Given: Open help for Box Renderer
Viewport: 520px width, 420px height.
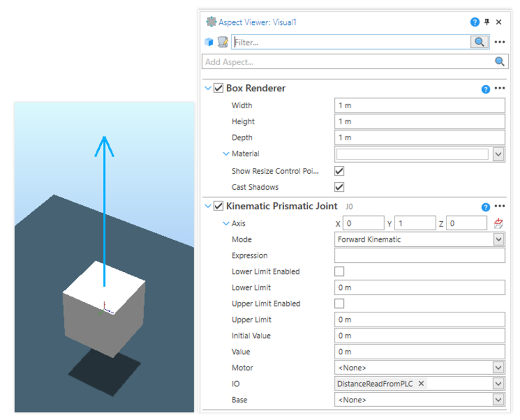Looking at the screenshot, I should click(485, 89).
